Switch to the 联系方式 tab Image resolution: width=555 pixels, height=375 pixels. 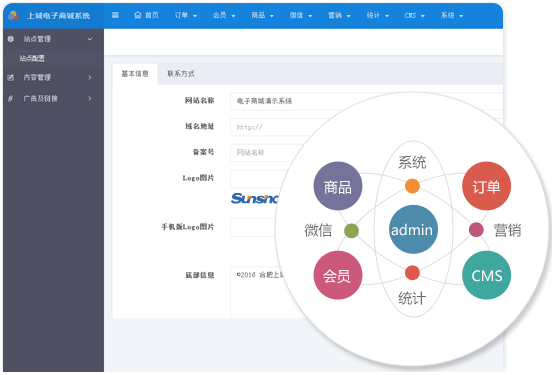click(x=181, y=74)
